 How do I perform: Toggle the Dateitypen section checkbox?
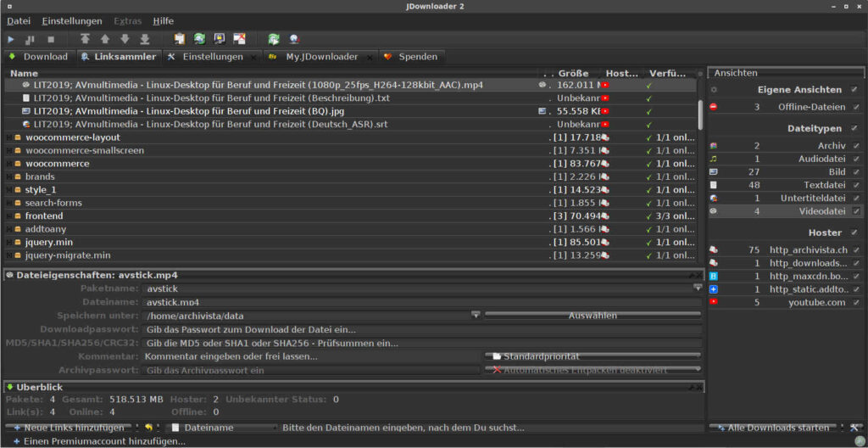(x=854, y=128)
